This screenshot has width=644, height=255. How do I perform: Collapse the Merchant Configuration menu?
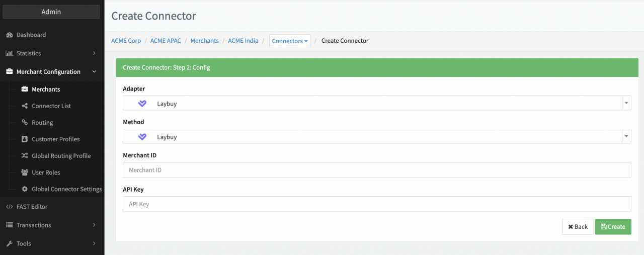click(50, 72)
